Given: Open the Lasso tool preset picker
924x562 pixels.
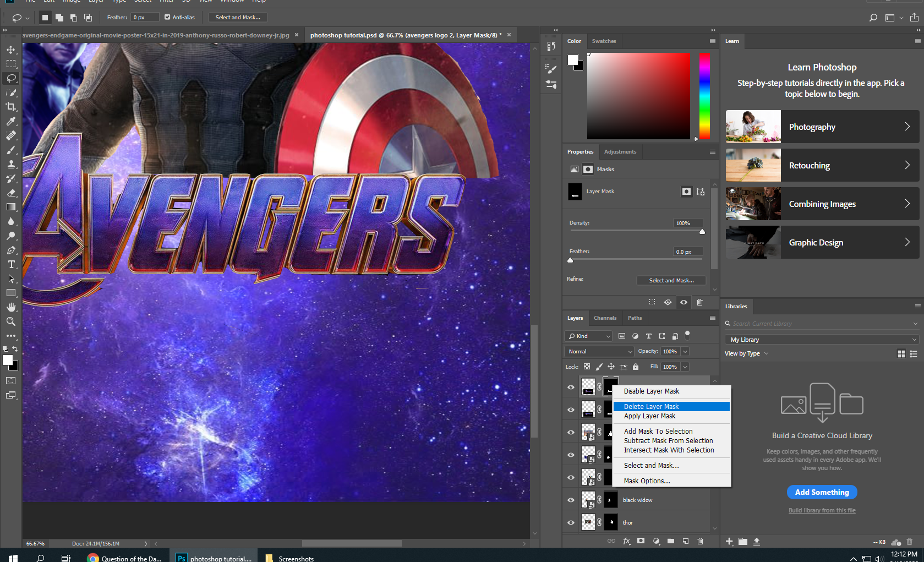Looking at the screenshot, I should click(20, 18).
